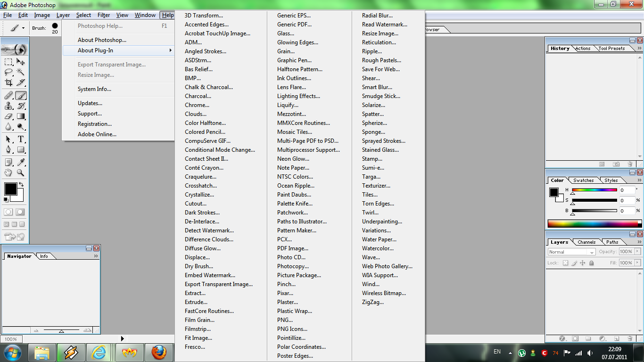Switch to the Swatches tab

pos(584,180)
